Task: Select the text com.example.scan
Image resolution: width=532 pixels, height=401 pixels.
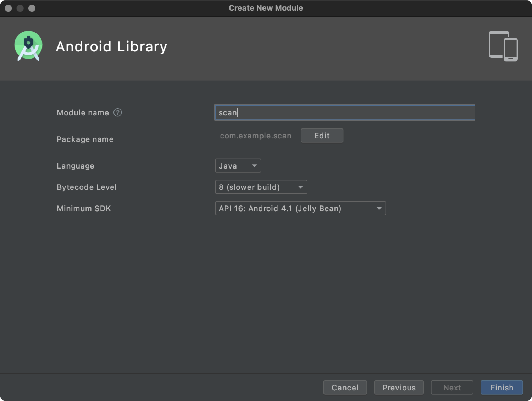Action: click(x=255, y=136)
